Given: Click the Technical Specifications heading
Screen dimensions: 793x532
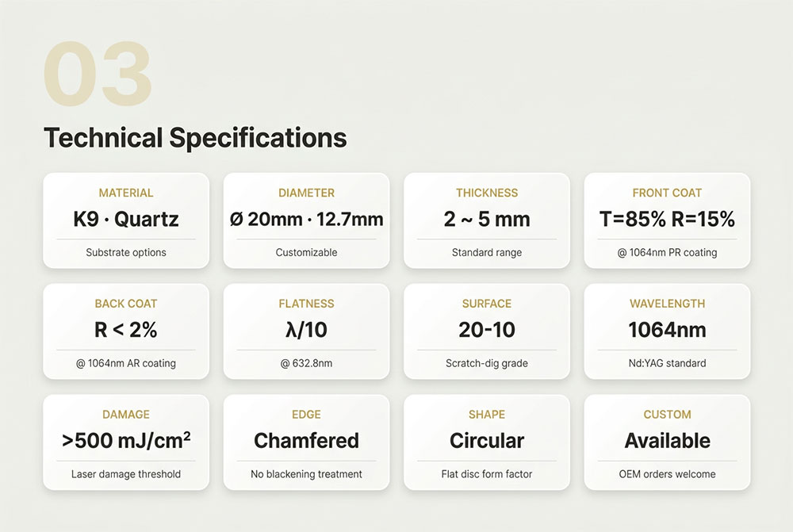Looking at the screenshot, I should 195,138.
